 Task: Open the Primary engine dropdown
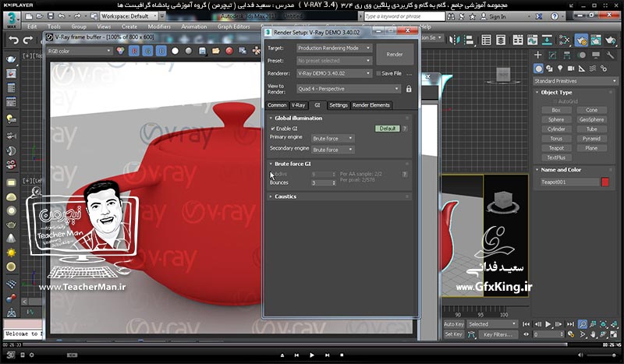pyautogui.click(x=333, y=139)
